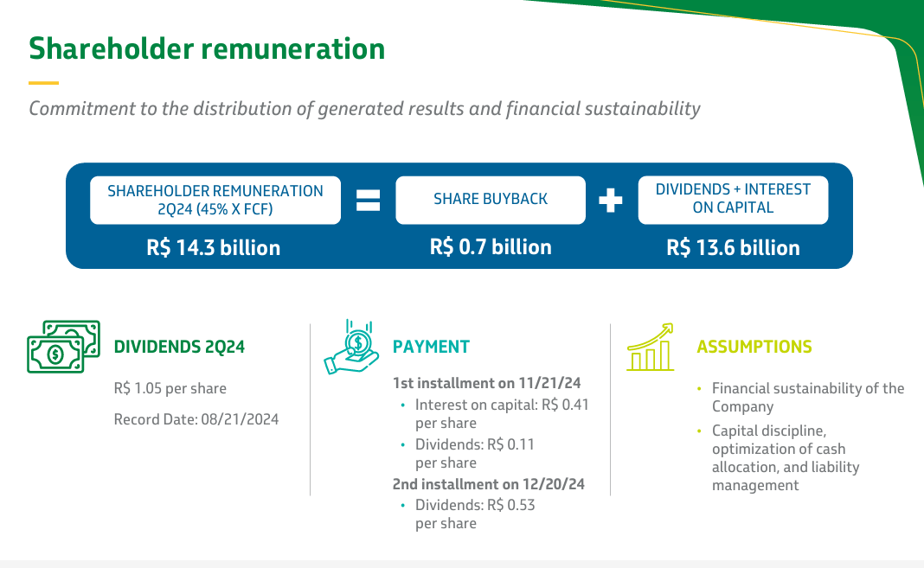Select the Dividends + Interest on Capital box
Image resolution: width=924 pixels, height=568 pixels.
click(733, 200)
